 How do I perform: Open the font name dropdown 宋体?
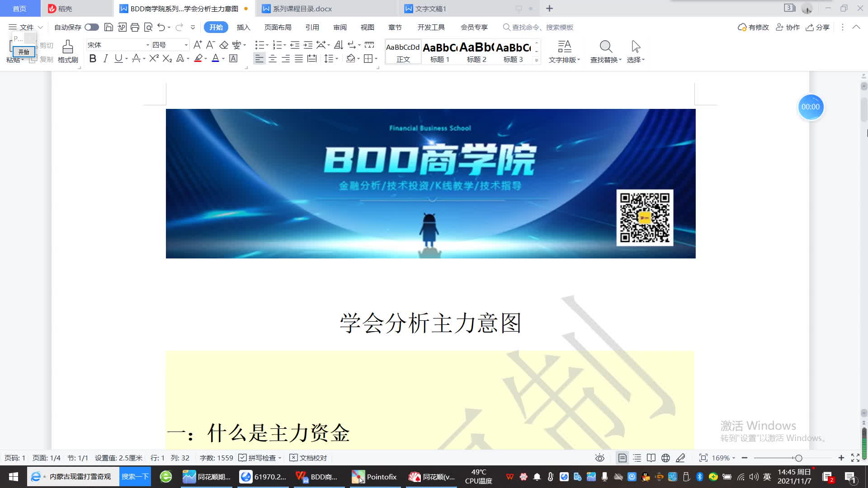point(147,45)
